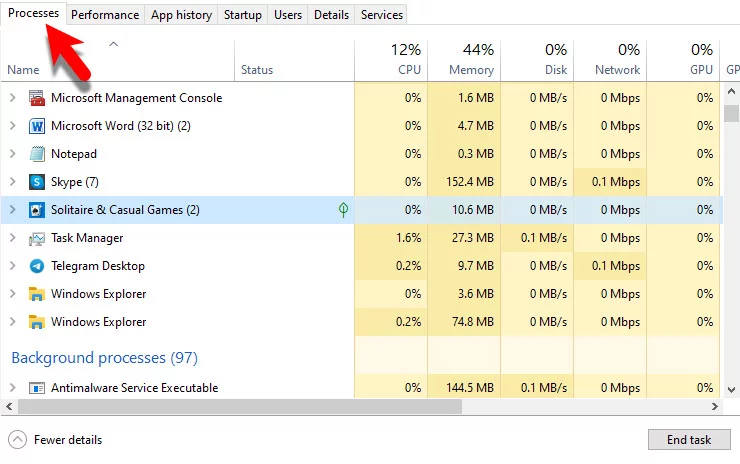The width and height of the screenshot is (740, 464).
Task: Select the Telegram Desktop row name
Action: [x=98, y=266]
